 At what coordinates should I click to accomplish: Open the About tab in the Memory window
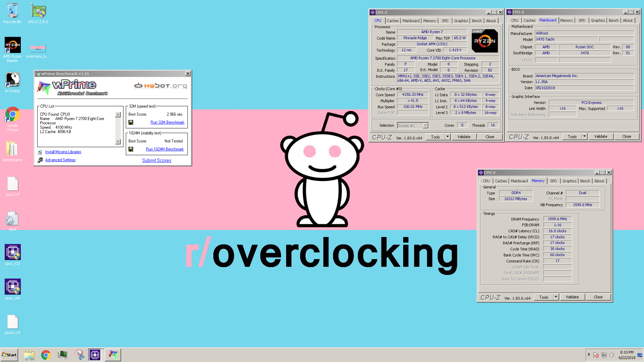(x=599, y=181)
